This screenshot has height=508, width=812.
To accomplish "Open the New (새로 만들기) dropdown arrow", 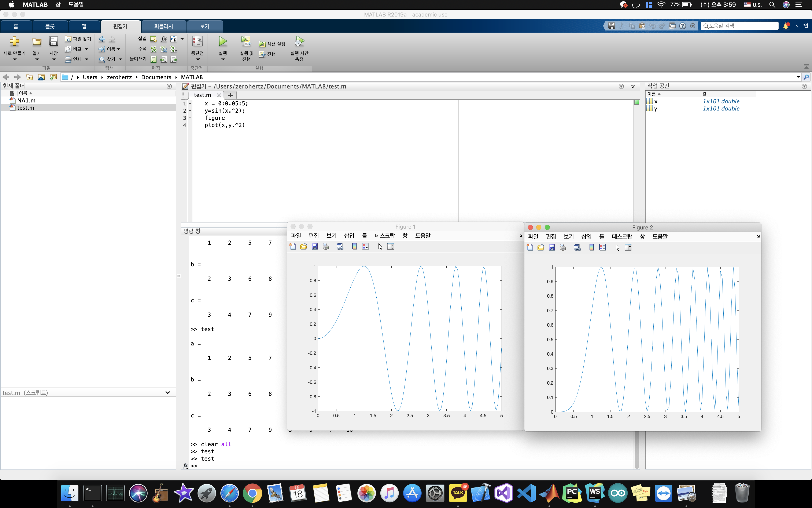I will (14, 59).
